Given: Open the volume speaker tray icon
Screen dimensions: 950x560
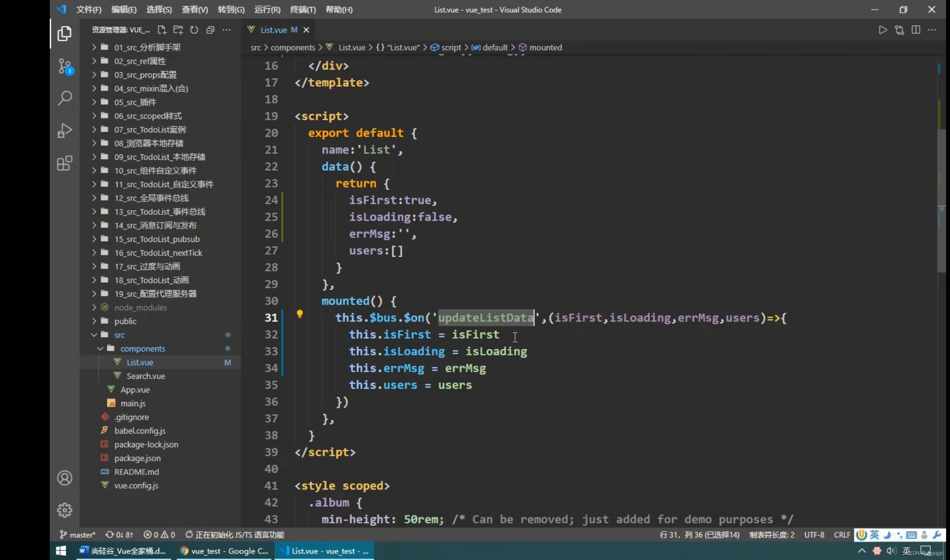Looking at the screenshot, I should [x=890, y=551].
